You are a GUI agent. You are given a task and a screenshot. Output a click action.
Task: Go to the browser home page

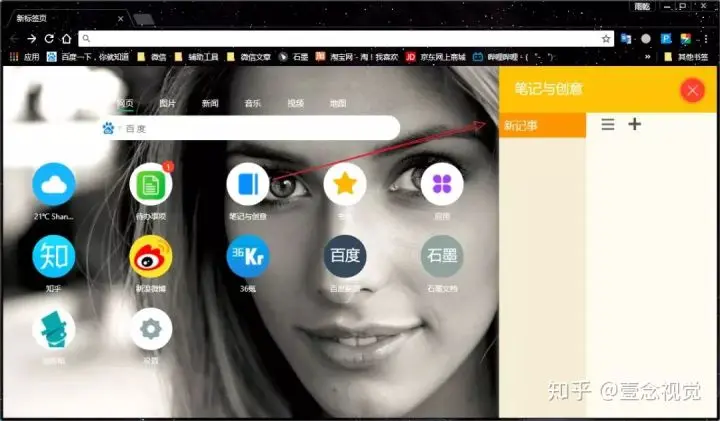67,39
